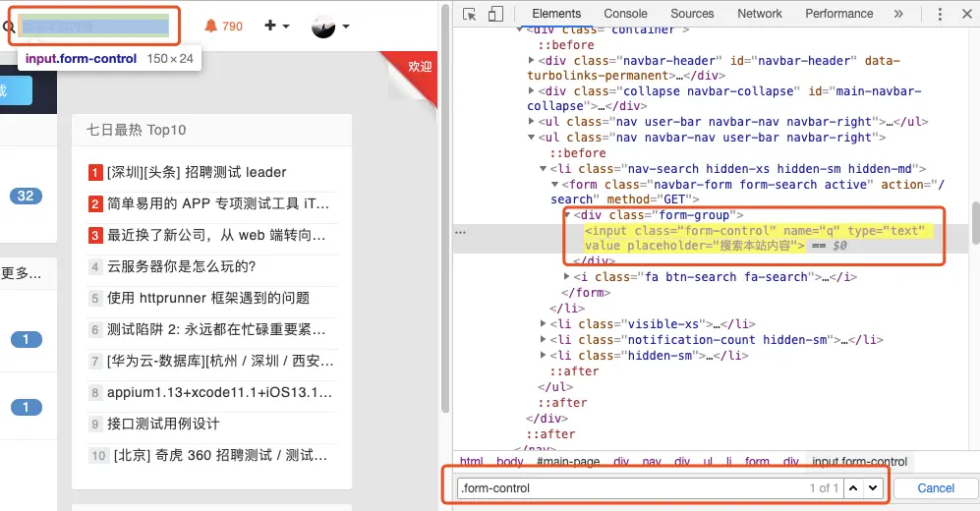Collapse the ul nav navbar-nav user-bar node
This screenshot has height=511, width=980.
(531, 138)
